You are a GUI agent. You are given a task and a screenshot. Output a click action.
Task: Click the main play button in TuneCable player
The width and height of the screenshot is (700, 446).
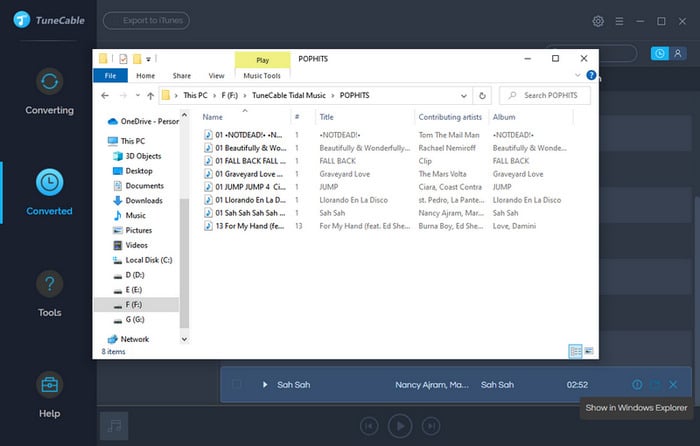[x=400, y=426]
